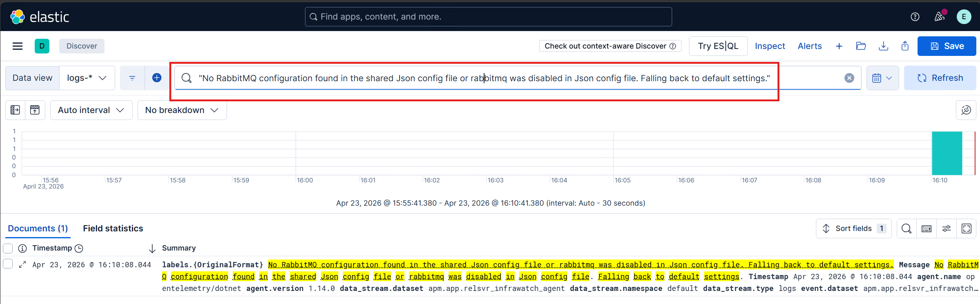Image resolution: width=980 pixels, height=304 pixels.
Task: Click the Elastic logo
Action: coord(40,17)
